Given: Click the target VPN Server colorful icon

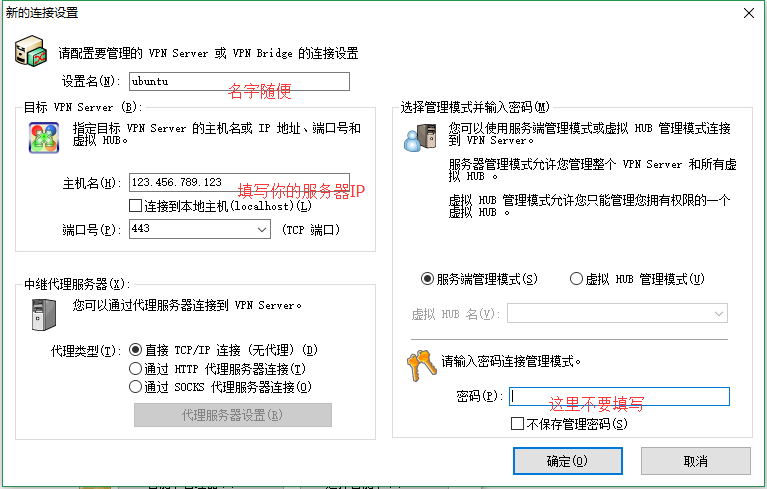Looking at the screenshot, I should (x=43, y=137).
